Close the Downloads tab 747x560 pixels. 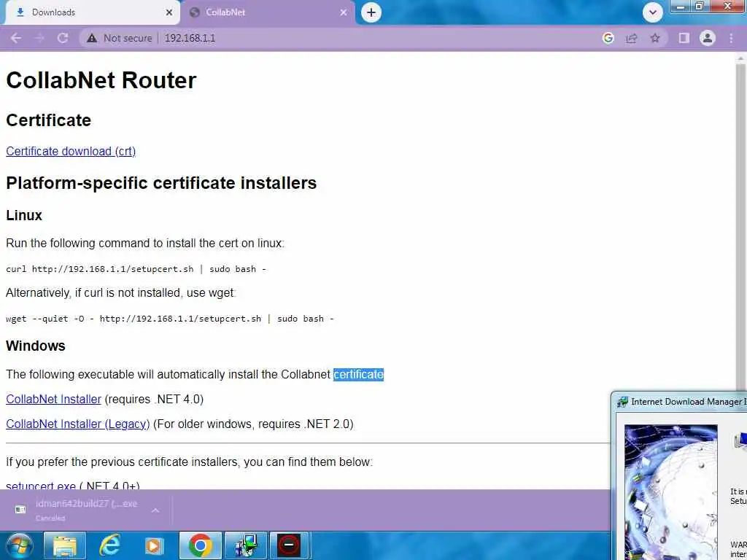pos(169,12)
